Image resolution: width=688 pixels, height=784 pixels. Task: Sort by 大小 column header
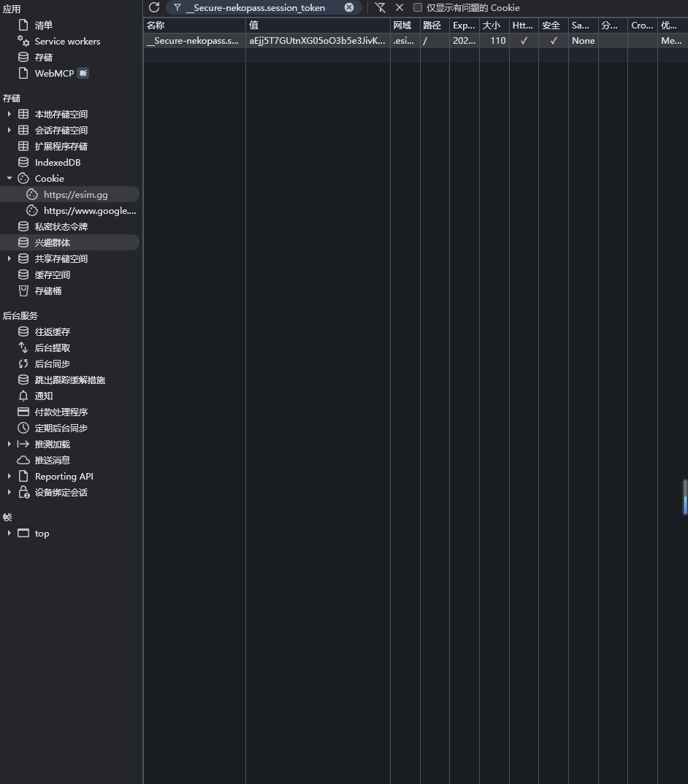tap(494, 25)
